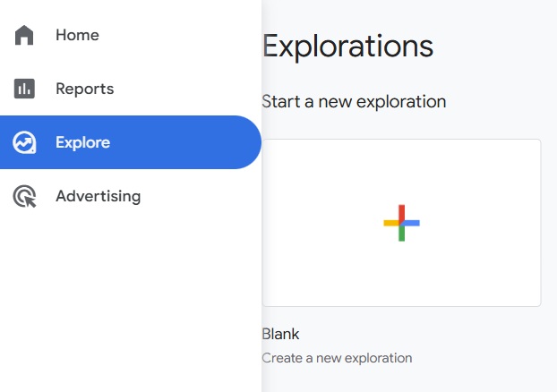Open the Advertising section
Viewport: 557px width, 392px height.
[131, 196]
